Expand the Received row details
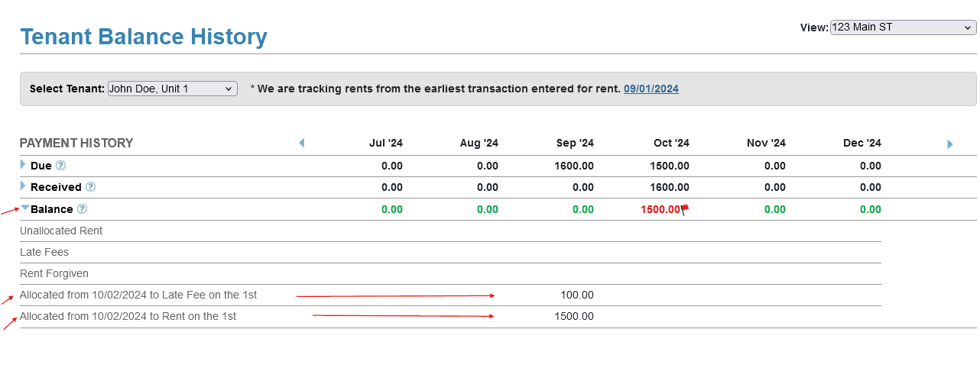The width and height of the screenshot is (980, 368). tap(24, 186)
